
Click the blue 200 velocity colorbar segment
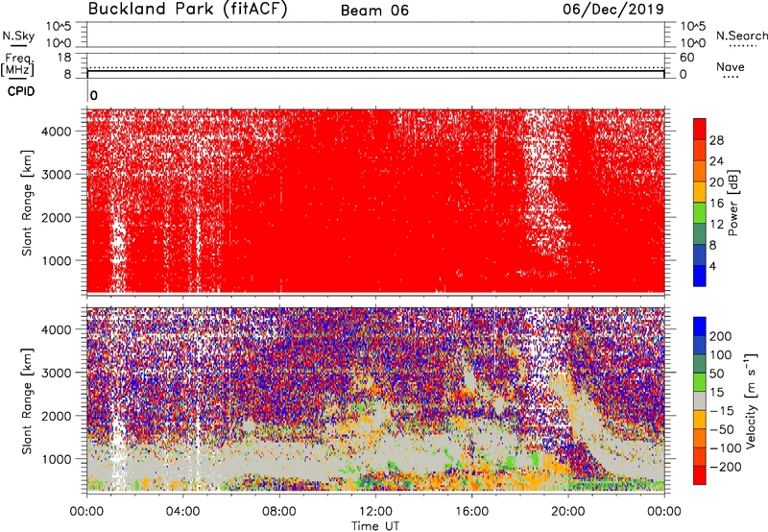coord(700,326)
